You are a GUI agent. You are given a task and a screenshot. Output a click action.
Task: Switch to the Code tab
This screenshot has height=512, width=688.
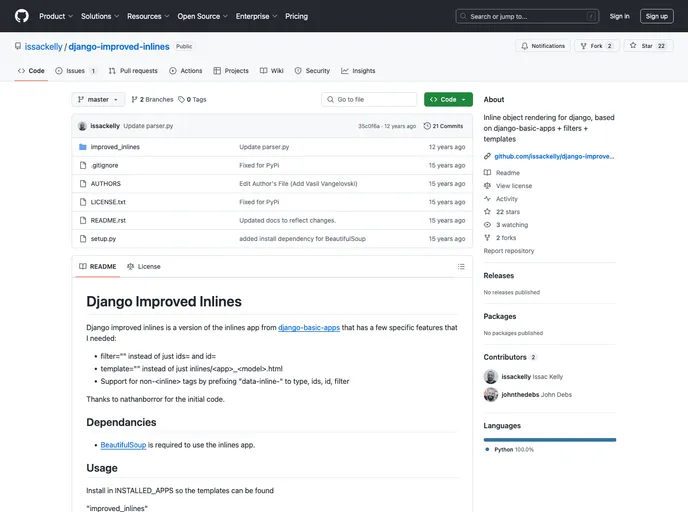(31, 71)
